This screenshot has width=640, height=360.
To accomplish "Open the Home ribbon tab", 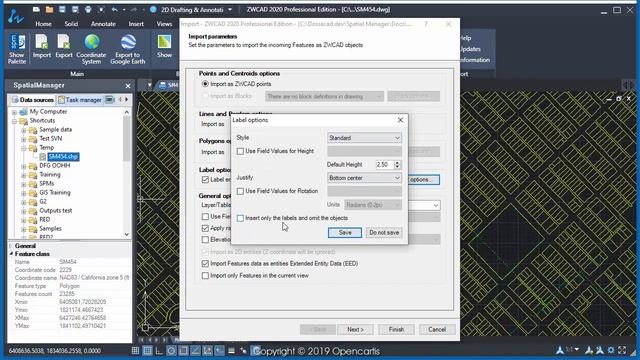I will click(x=43, y=24).
